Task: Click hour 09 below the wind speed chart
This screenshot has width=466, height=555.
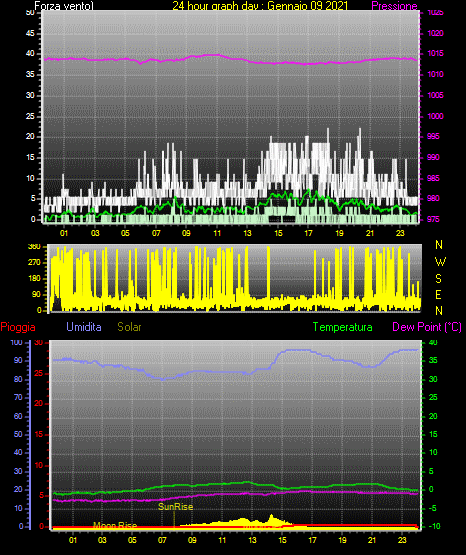Action: [186, 233]
